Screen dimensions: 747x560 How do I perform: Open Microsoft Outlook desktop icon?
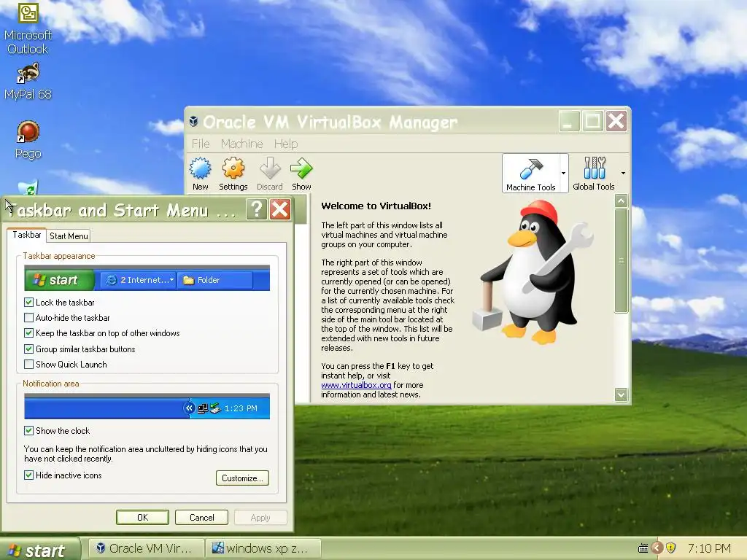[28, 13]
